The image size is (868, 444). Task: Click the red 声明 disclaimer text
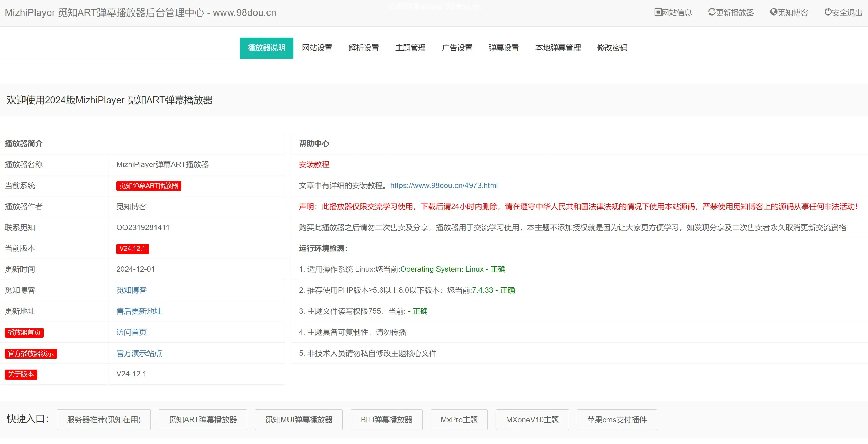click(578, 207)
